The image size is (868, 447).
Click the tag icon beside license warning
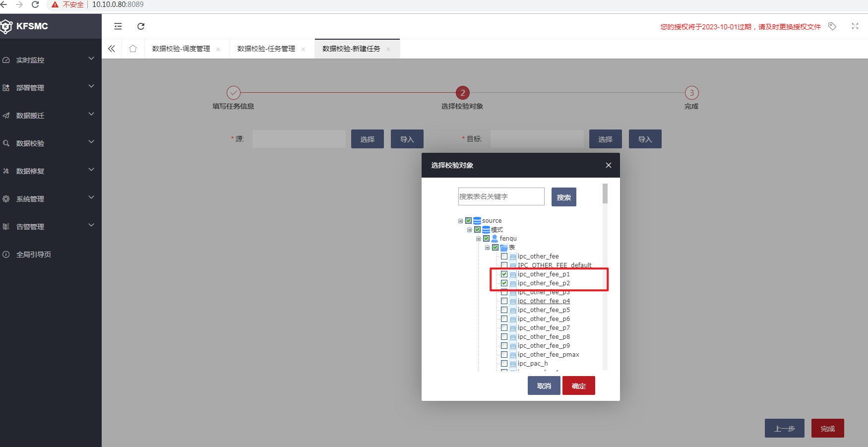pyautogui.click(x=832, y=26)
